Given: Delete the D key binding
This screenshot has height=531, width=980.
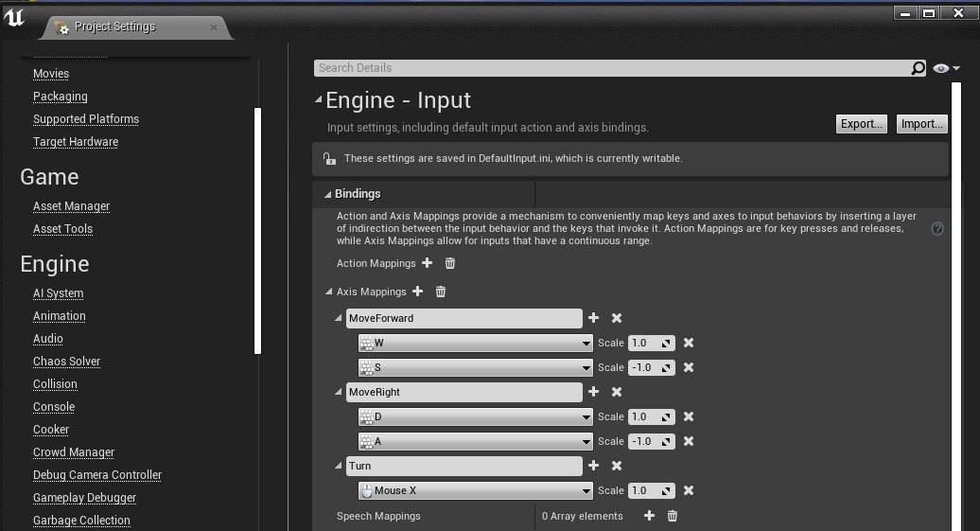Looking at the screenshot, I should (x=689, y=416).
